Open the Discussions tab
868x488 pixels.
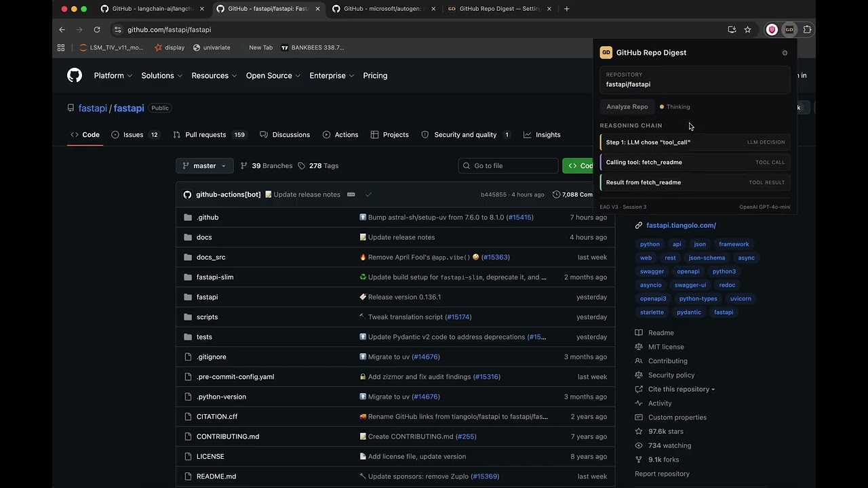tap(285, 135)
